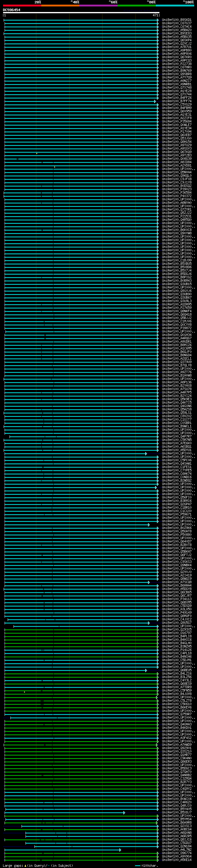Screen dimensions: 197x868
Task: Select label UniRef100_Q96774
Action: 176,853
